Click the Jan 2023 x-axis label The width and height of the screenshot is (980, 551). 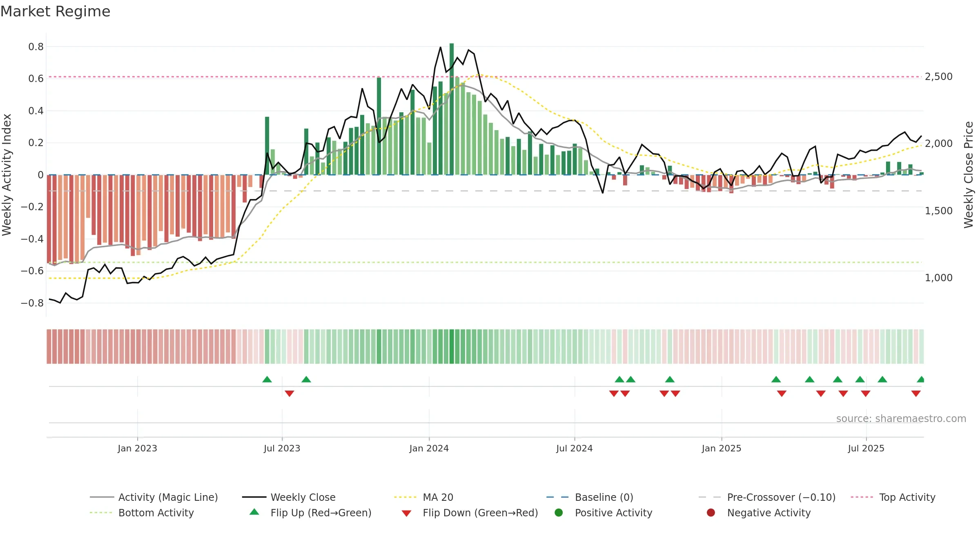coord(137,448)
